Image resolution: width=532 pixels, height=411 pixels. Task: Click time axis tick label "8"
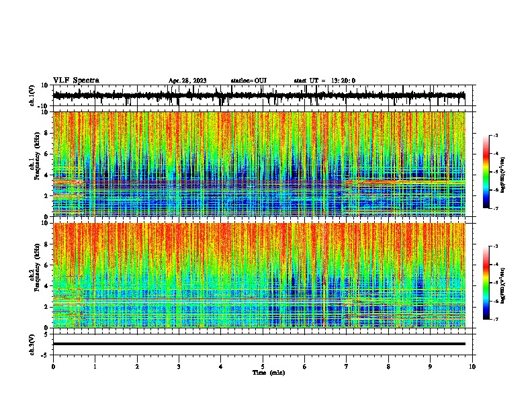click(388, 367)
